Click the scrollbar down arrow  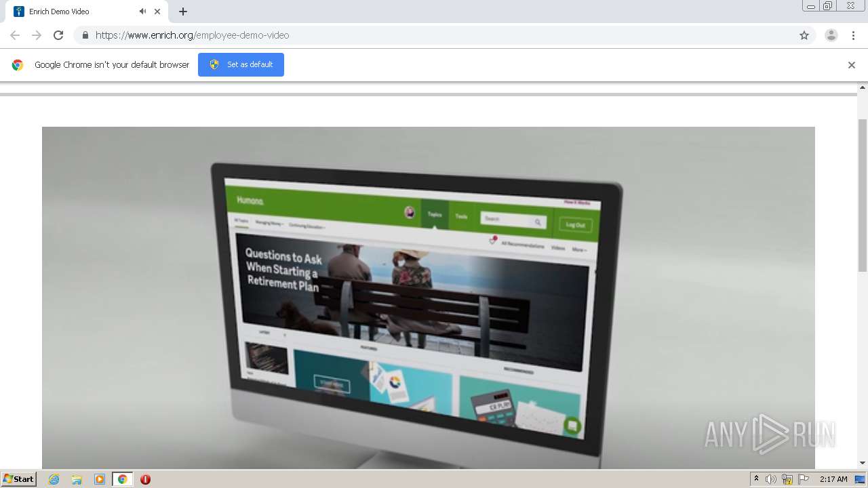click(863, 463)
